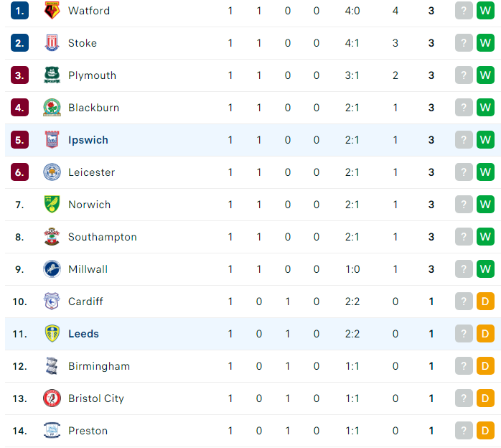Open the Southampton team page link

coord(102,237)
